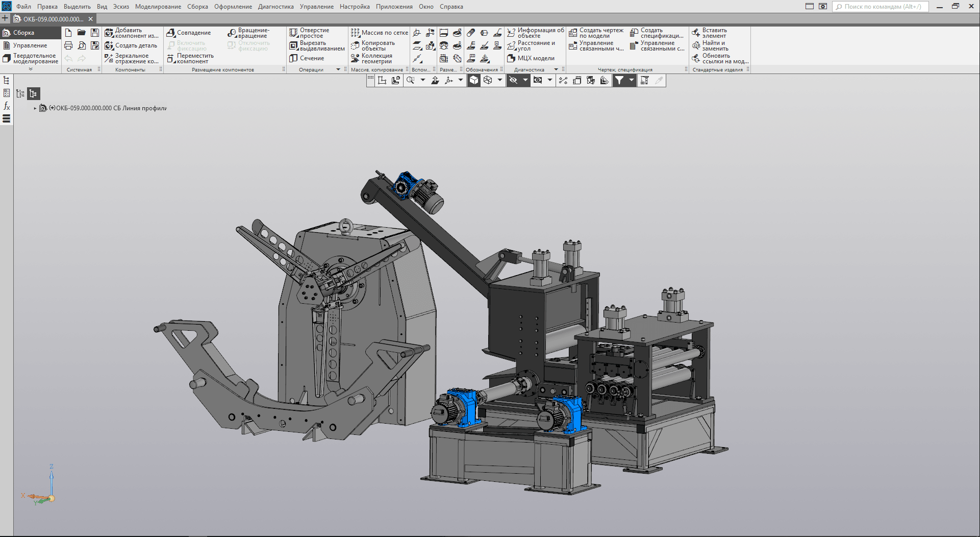Click the Save document icon
Image resolution: width=980 pixels, height=537 pixels.
click(x=95, y=33)
